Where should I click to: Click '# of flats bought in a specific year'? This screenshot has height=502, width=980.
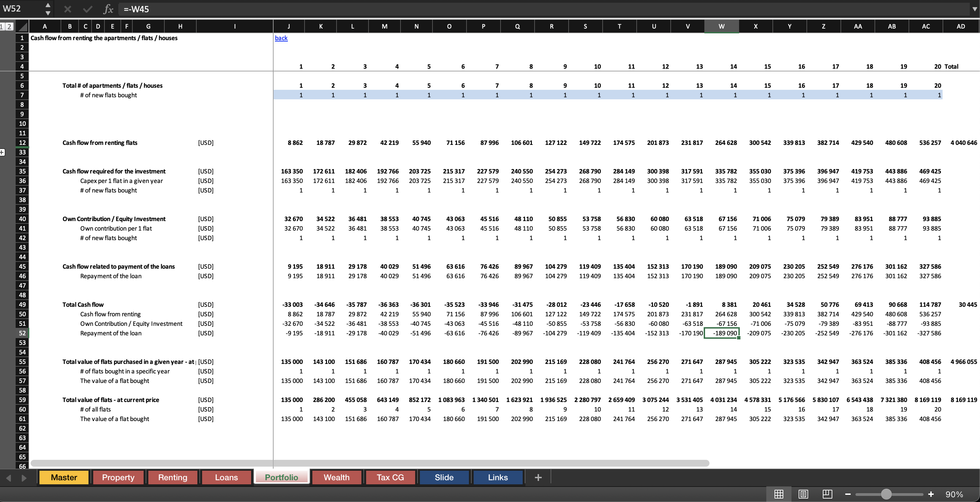(x=125, y=371)
